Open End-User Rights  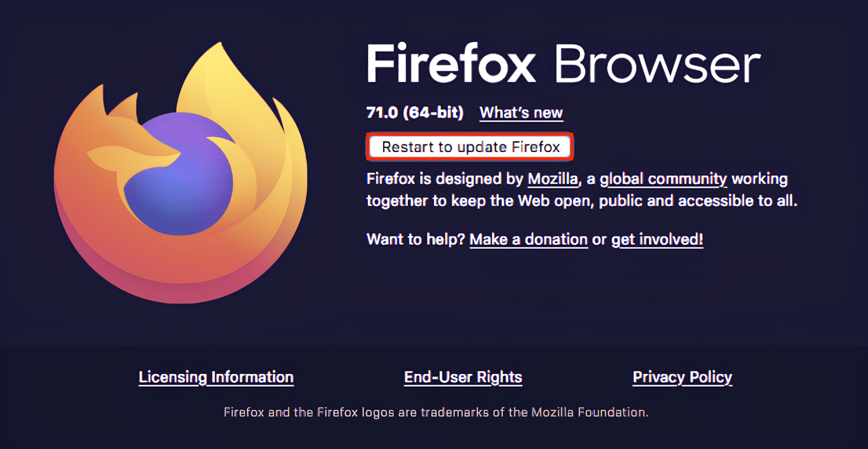(x=463, y=376)
